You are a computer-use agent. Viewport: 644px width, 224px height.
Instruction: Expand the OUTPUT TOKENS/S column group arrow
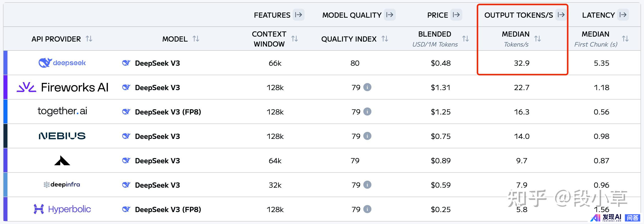pyautogui.click(x=561, y=15)
